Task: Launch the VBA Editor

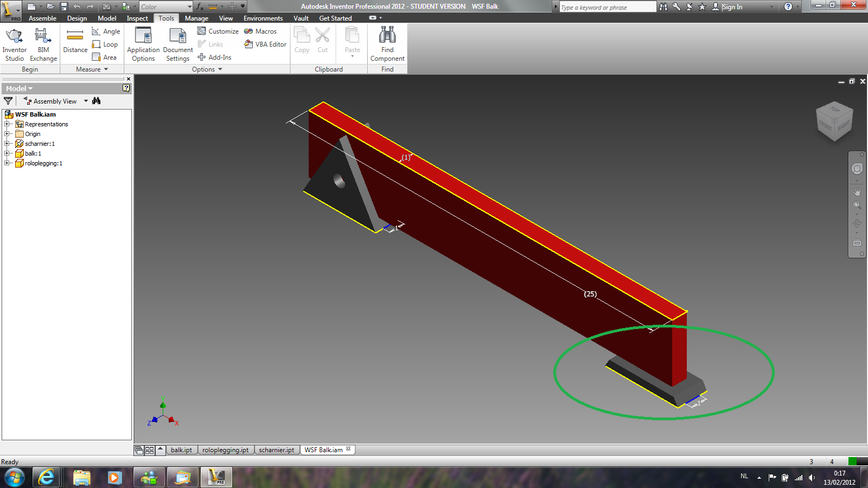Action: point(265,44)
